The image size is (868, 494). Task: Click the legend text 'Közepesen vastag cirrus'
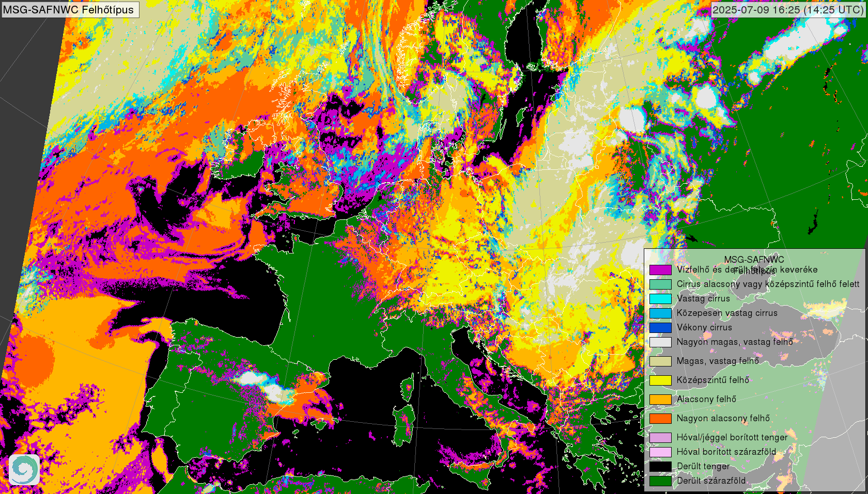coord(727,313)
